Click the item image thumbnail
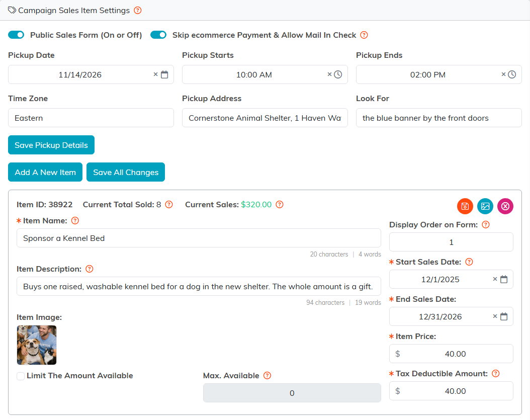The height and width of the screenshot is (420, 530). pos(37,345)
